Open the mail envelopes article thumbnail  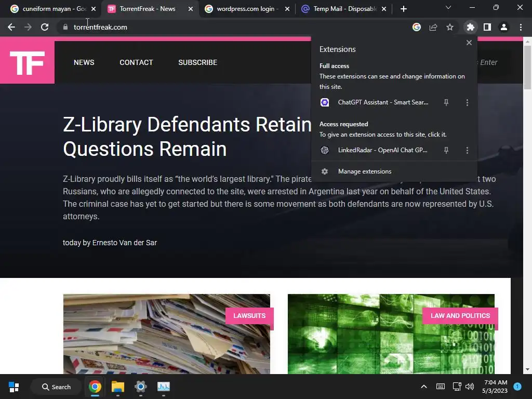coord(167,334)
